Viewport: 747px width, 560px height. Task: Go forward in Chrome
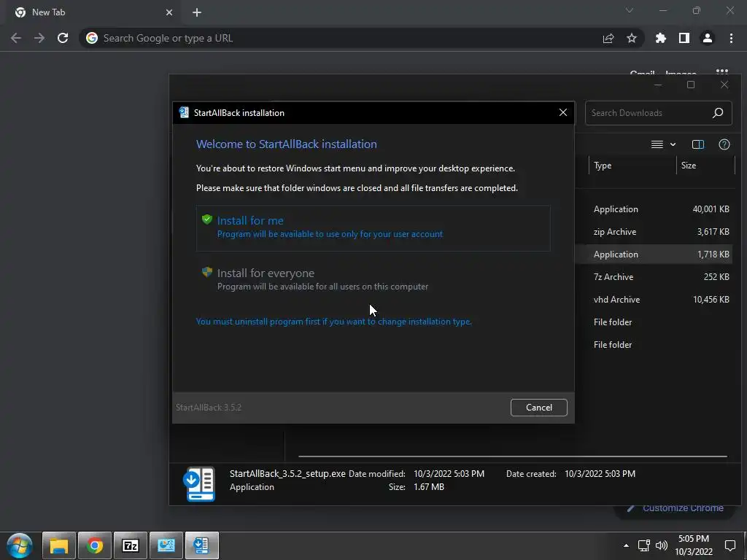39,38
